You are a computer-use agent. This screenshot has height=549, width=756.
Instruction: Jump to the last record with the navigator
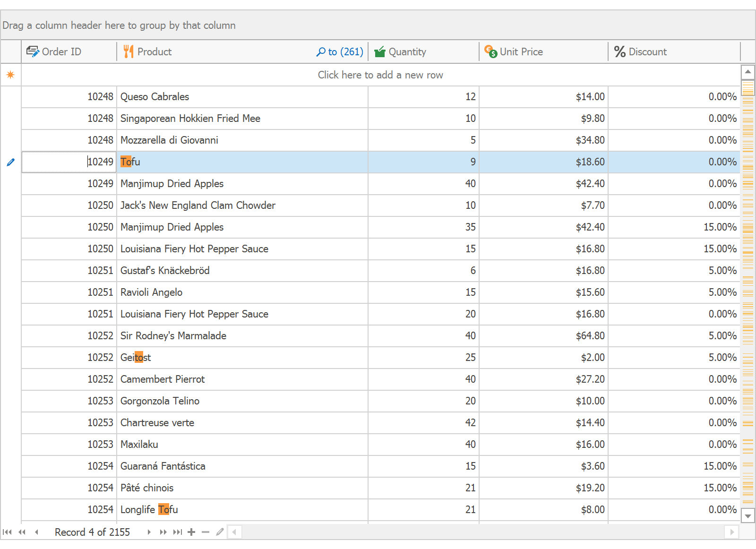pos(178,532)
